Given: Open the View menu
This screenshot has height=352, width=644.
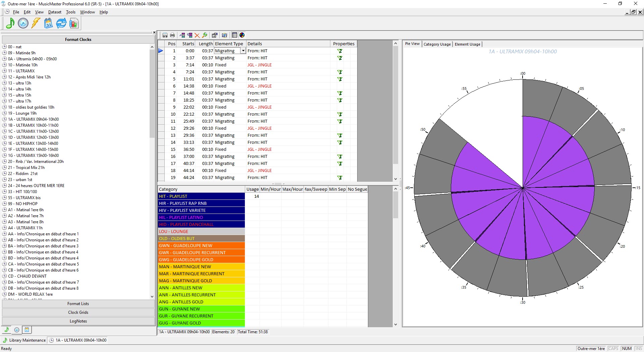Looking at the screenshot, I should [39, 12].
